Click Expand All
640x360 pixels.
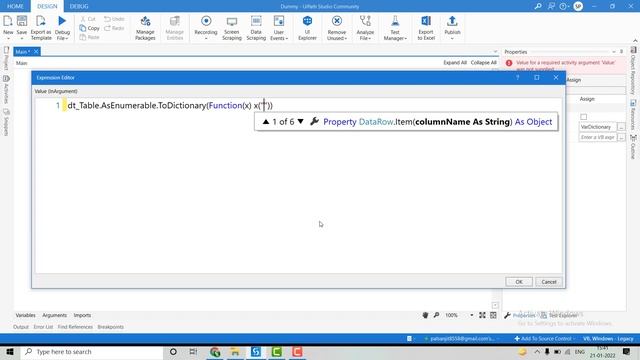455,62
